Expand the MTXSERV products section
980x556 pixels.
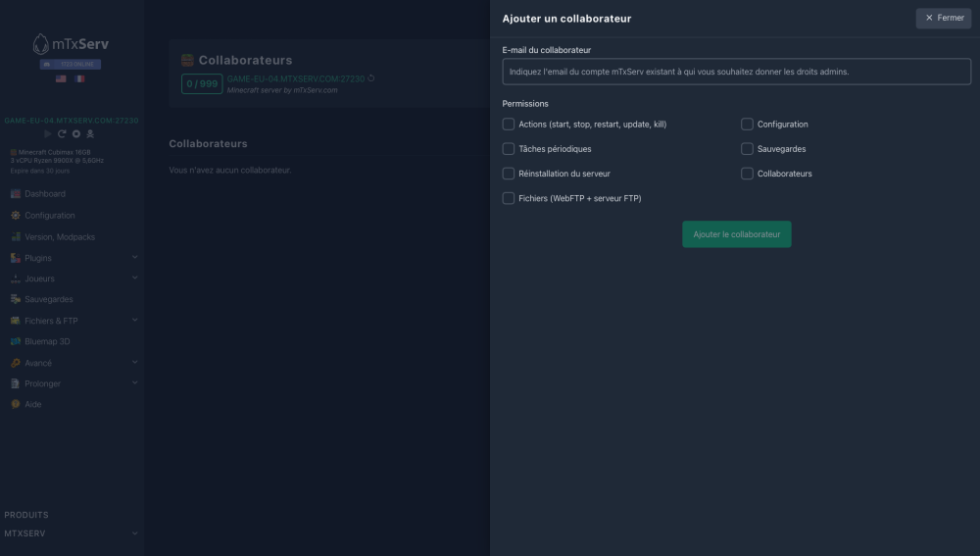click(134, 533)
